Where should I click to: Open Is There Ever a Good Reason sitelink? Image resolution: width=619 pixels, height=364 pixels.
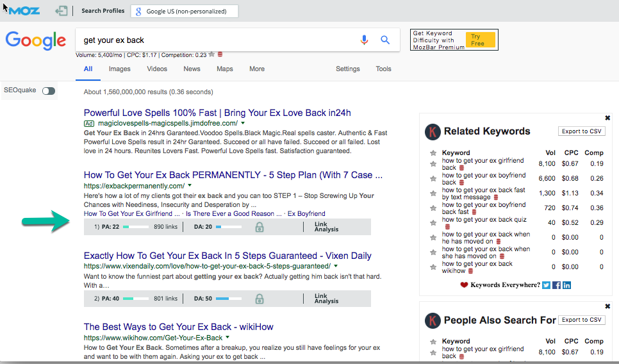pyautogui.click(x=233, y=213)
